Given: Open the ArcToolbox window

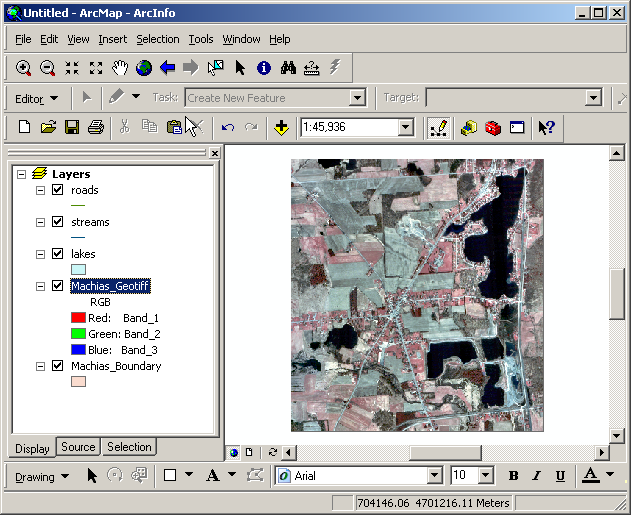Looking at the screenshot, I should (492, 127).
